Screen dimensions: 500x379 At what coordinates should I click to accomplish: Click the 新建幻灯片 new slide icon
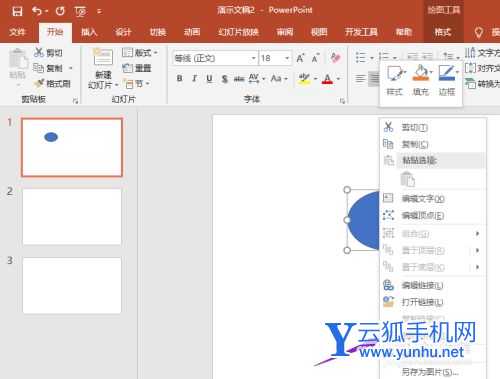[x=103, y=57]
